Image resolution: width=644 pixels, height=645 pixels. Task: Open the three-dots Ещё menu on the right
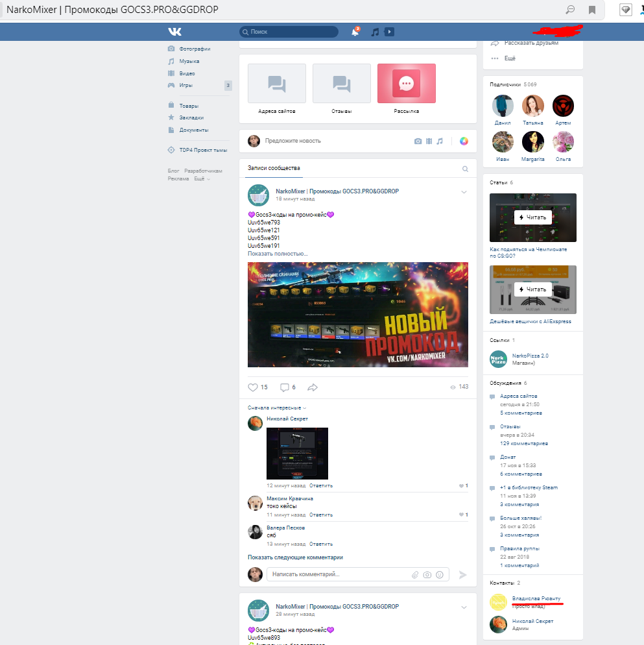coord(503,58)
